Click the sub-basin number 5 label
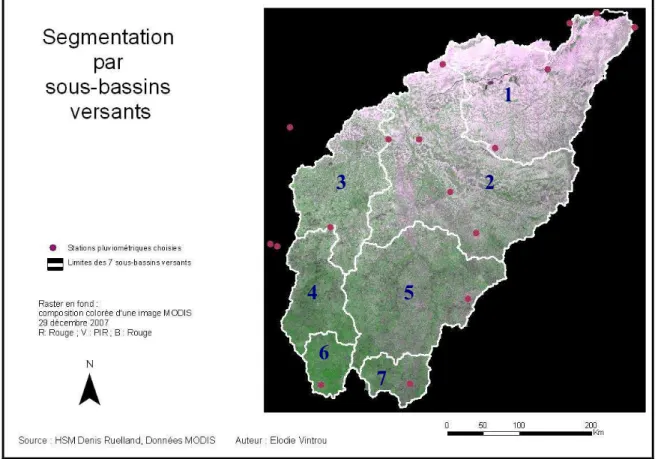The image size is (661, 459). pyautogui.click(x=408, y=293)
